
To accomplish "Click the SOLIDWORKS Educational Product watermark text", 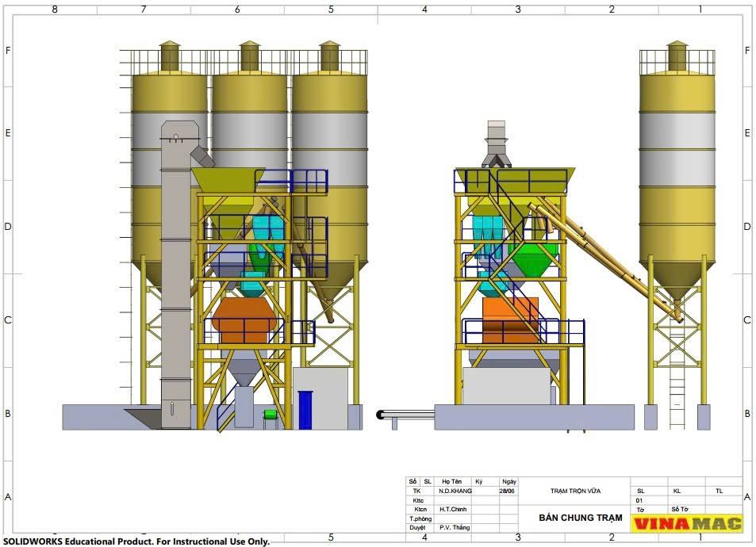I will click(x=136, y=541).
